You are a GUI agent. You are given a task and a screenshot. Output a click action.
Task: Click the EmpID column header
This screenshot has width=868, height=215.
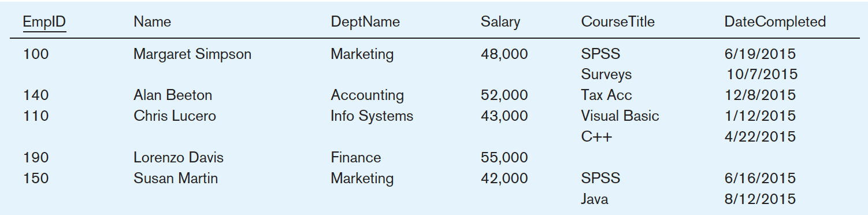(44, 23)
